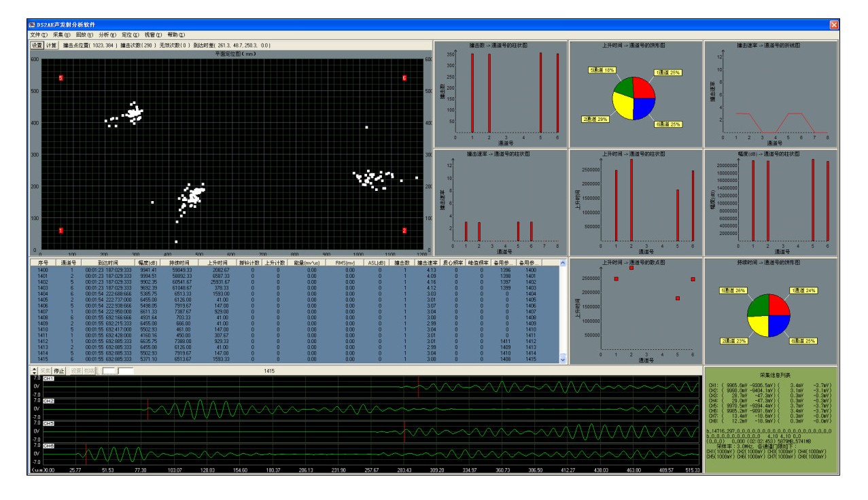Click the 停止 button in waveform toolbar
Viewport: 868px width, 500px height.
[59, 371]
